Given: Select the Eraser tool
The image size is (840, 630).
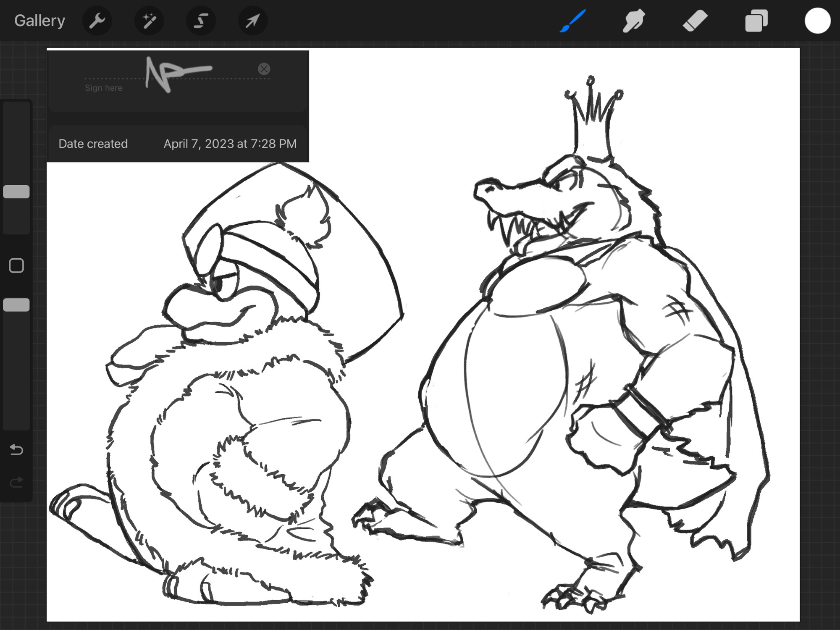Looking at the screenshot, I should tap(695, 21).
